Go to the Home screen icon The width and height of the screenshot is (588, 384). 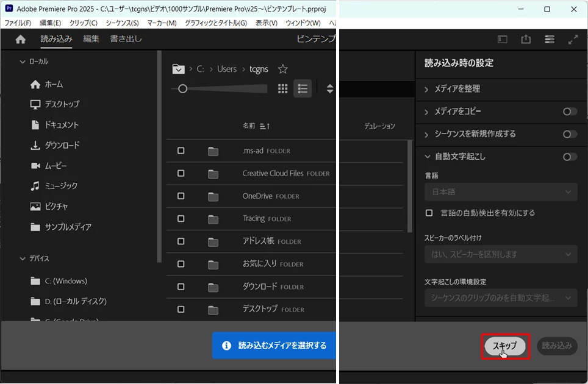click(x=20, y=40)
